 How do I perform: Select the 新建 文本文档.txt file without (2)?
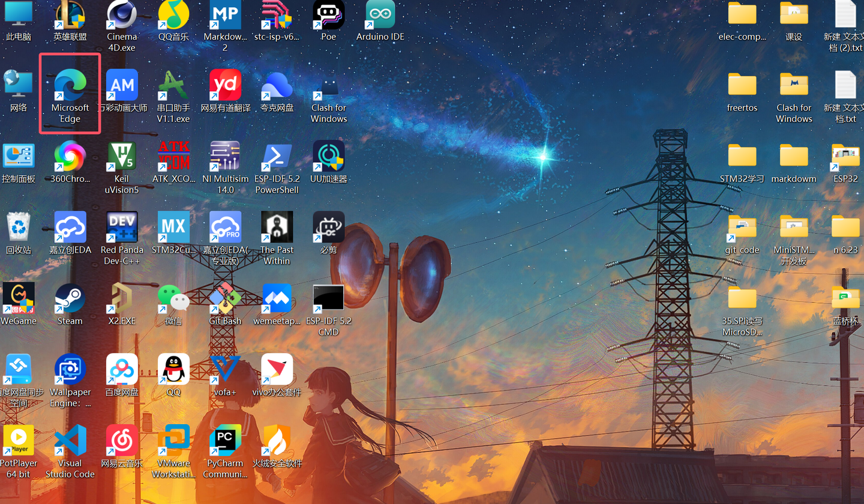846,85
